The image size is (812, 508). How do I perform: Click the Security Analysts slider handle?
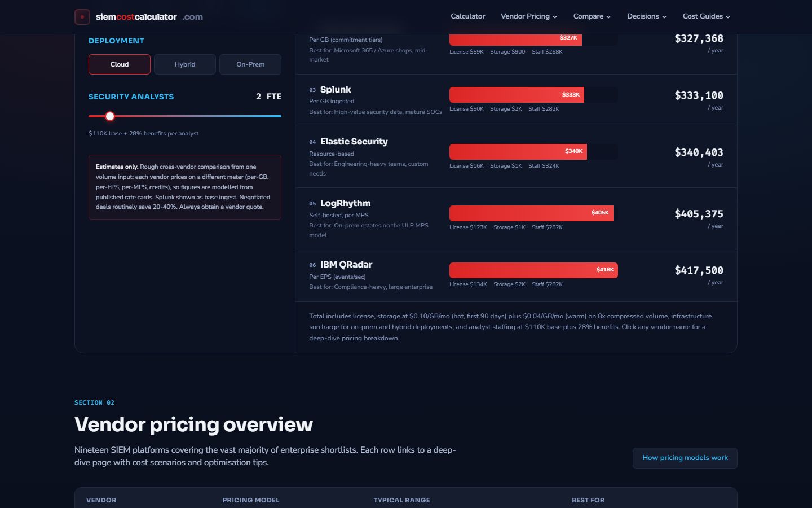[110, 116]
